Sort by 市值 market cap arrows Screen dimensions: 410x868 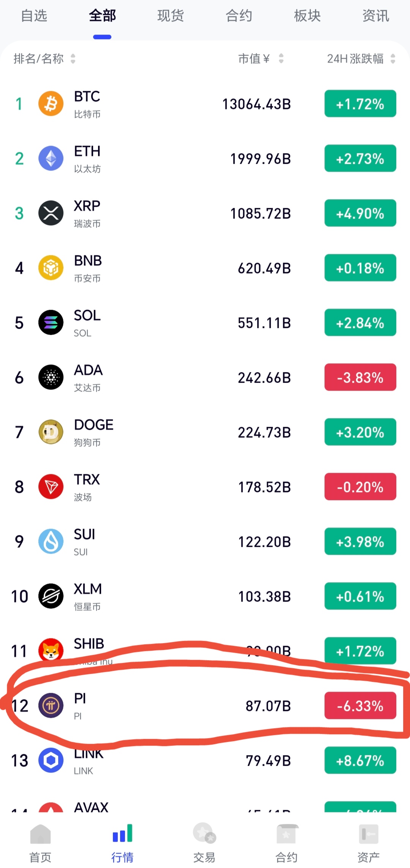[x=281, y=59]
